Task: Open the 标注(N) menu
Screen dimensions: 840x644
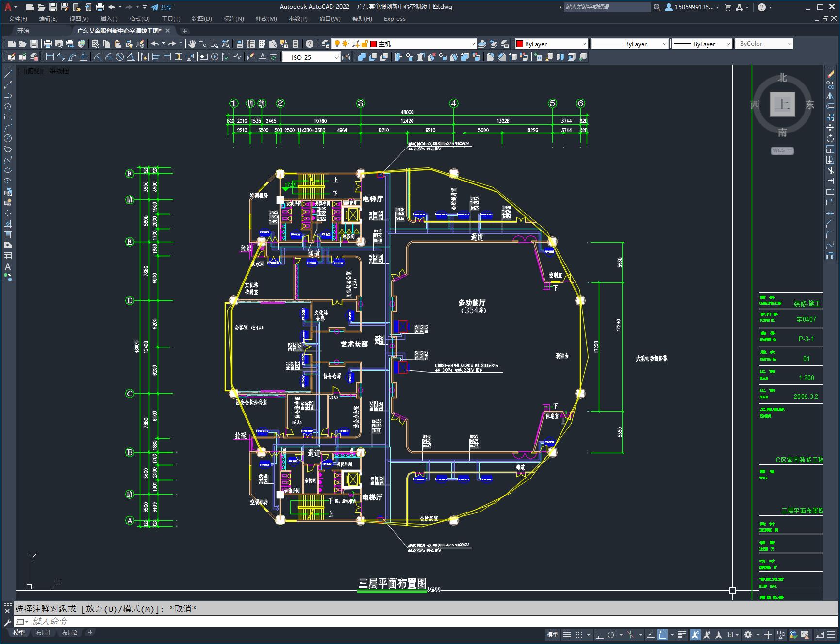Action: (233, 18)
